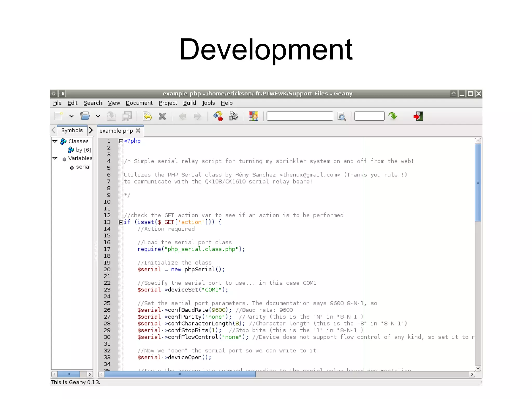Click the green Jump to line arrow
The width and height of the screenshot is (532, 399).
click(393, 116)
